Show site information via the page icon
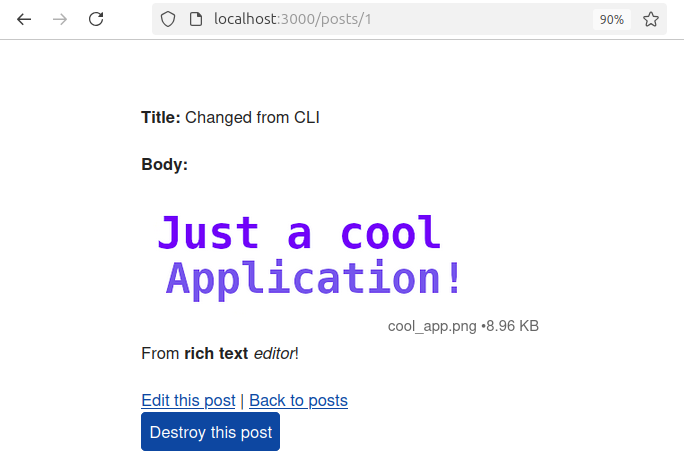The image size is (684, 470). coord(196,19)
